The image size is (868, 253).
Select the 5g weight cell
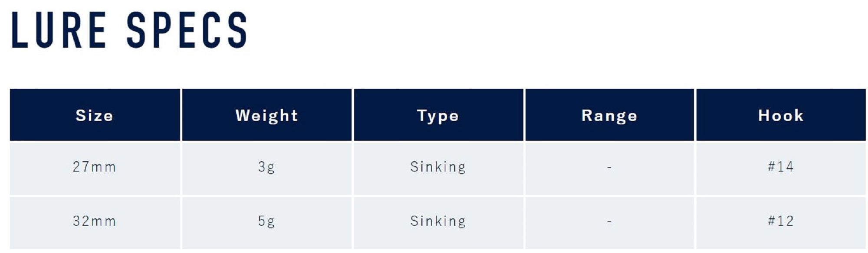(x=266, y=221)
